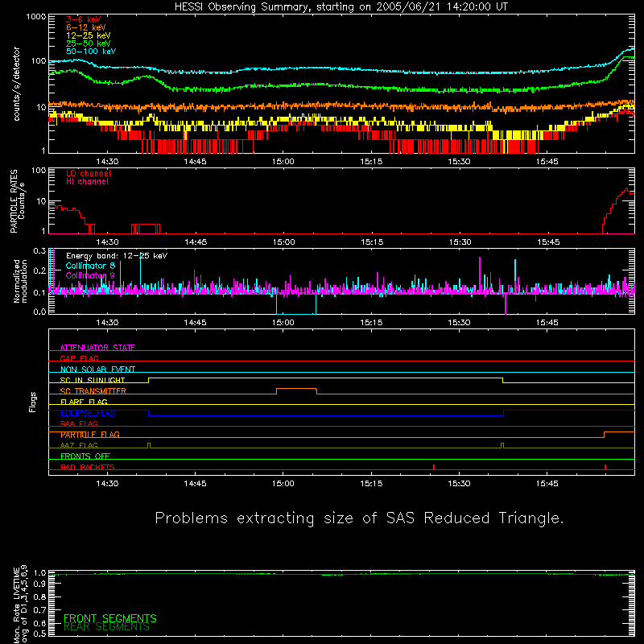Select the yellow '12-25 keV' legend entry
Image resolution: width=644 pixels, height=644 pixels.
click(x=89, y=35)
